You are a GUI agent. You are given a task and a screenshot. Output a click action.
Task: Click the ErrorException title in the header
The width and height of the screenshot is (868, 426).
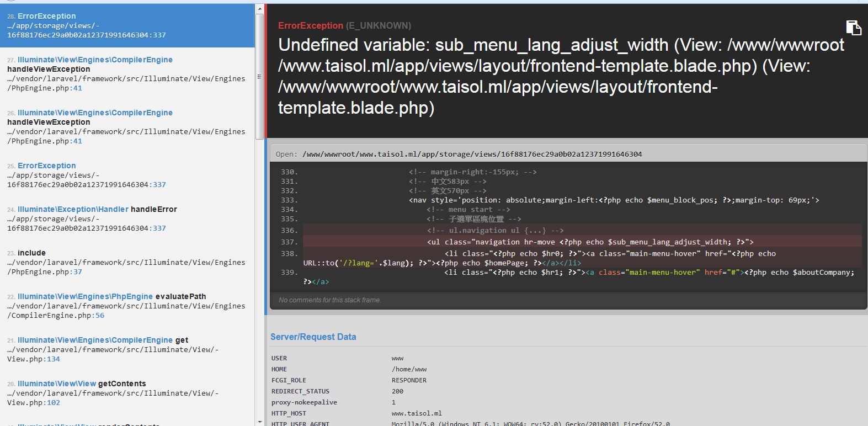[310, 25]
